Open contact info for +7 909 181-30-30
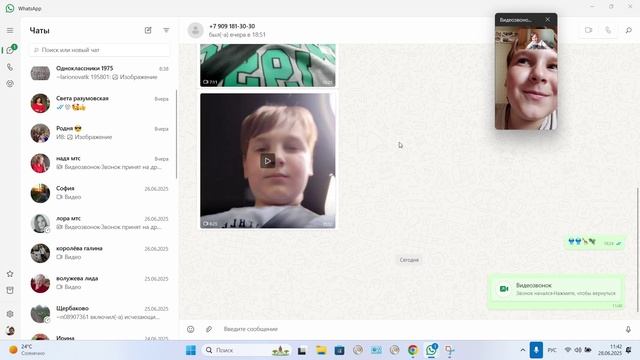The image size is (640, 360). [x=232, y=26]
